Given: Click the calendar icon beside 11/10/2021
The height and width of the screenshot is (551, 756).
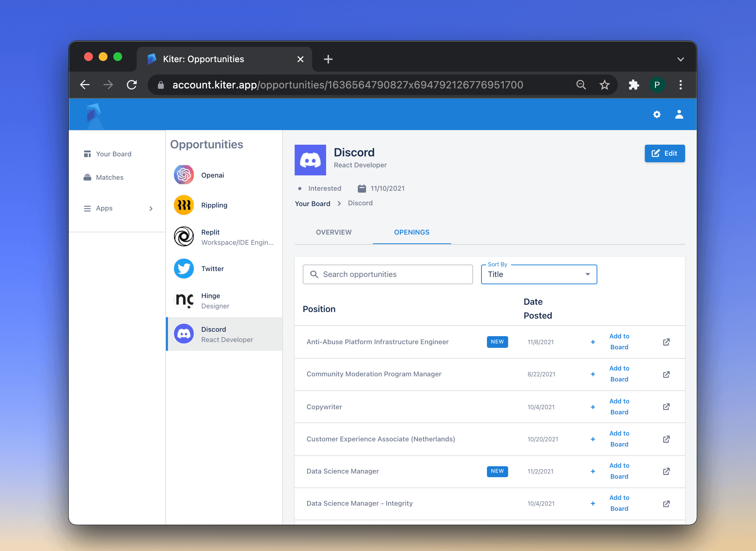Looking at the screenshot, I should (362, 189).
